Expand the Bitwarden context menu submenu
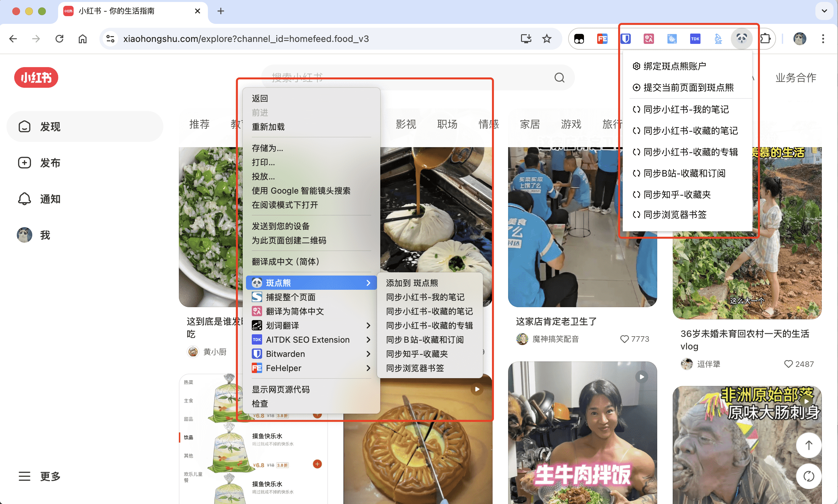Image resolution: width=838 pixels, height=504 pixels. [x=369, y=354]
